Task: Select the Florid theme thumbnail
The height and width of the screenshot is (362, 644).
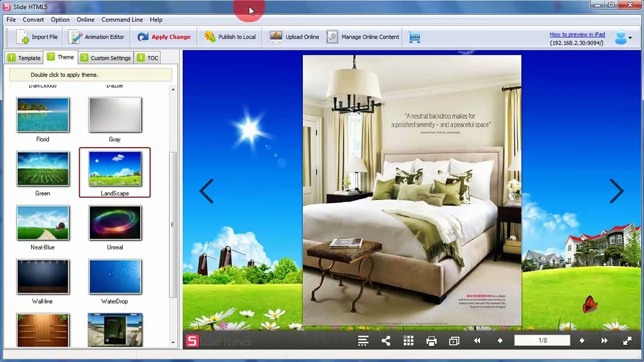Action: (43, 115)
